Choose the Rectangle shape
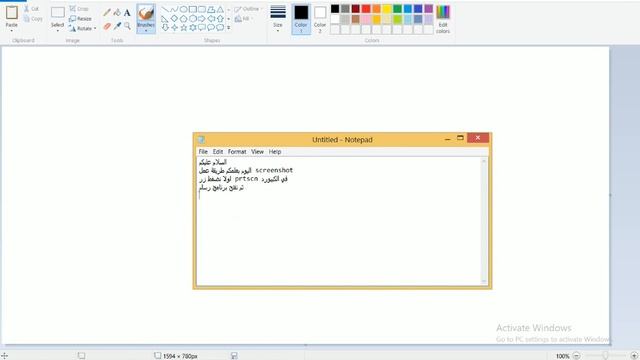 click(193, 9)
